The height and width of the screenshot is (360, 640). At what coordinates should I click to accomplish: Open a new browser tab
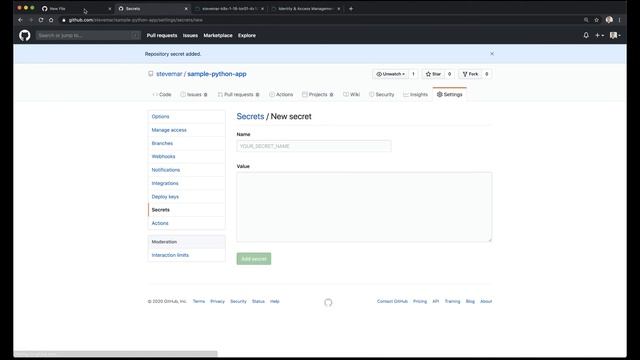tap(351, 8)
